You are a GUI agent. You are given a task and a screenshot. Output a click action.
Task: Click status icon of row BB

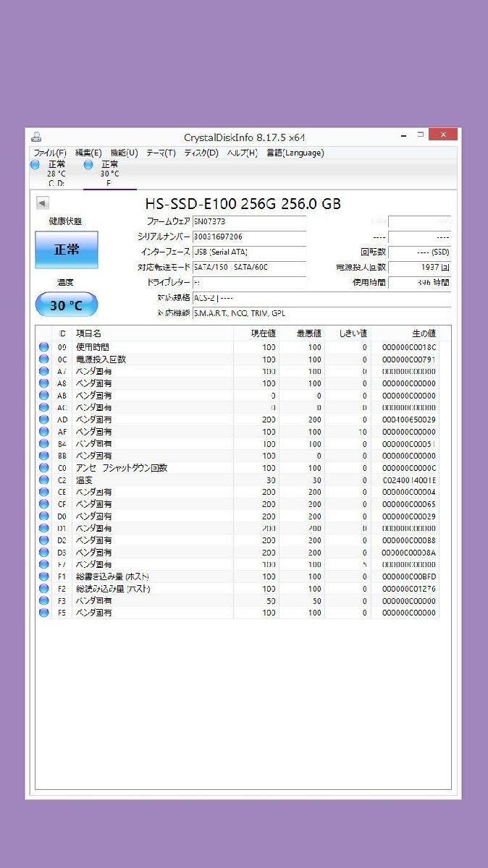coord(44,456)
